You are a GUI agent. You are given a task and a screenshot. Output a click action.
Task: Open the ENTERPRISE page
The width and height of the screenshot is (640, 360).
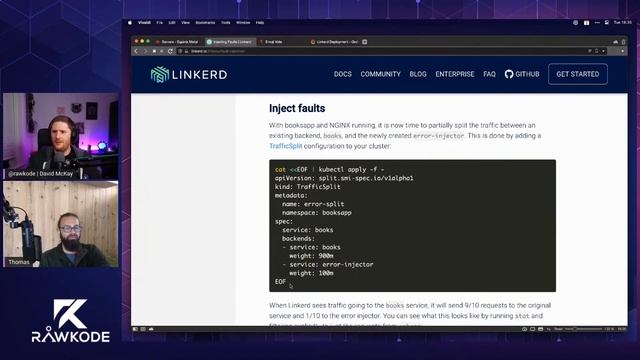455,74
